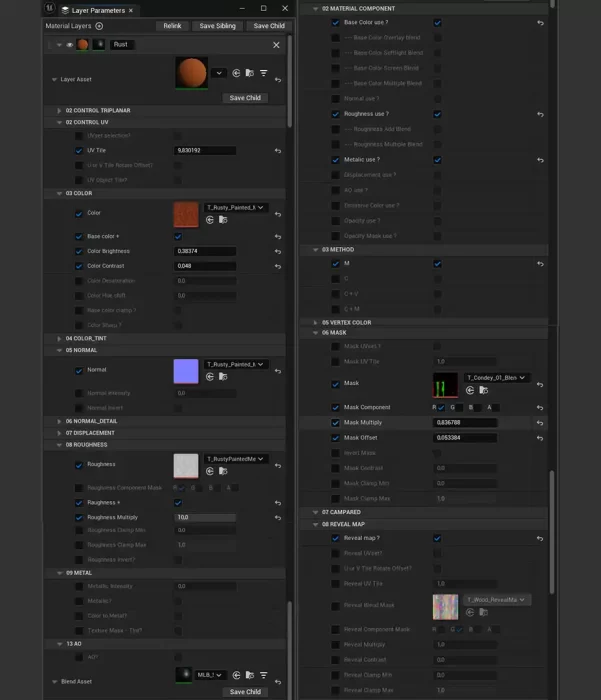Click the Relink button
This screenshot has height=700, width=601.
coord(172,26)
